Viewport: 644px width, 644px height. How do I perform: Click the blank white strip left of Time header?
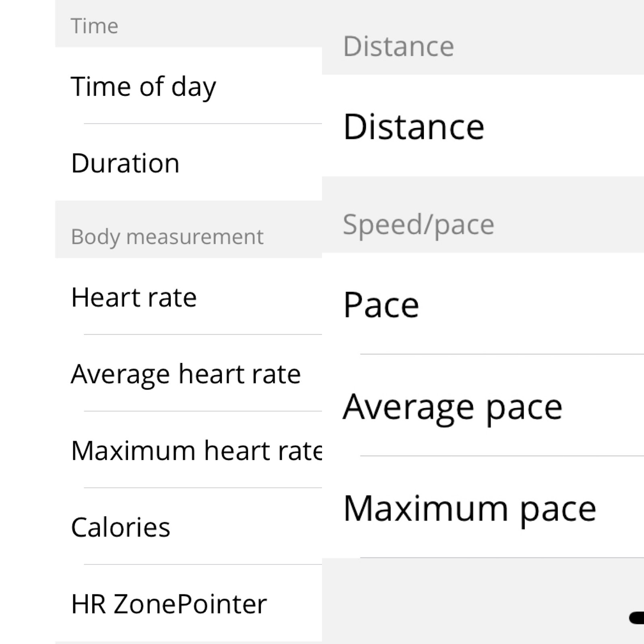coord(27,24)
